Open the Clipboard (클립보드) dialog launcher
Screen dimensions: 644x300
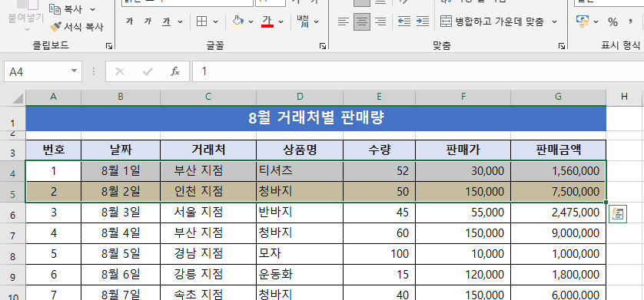[x=109, y=46]
